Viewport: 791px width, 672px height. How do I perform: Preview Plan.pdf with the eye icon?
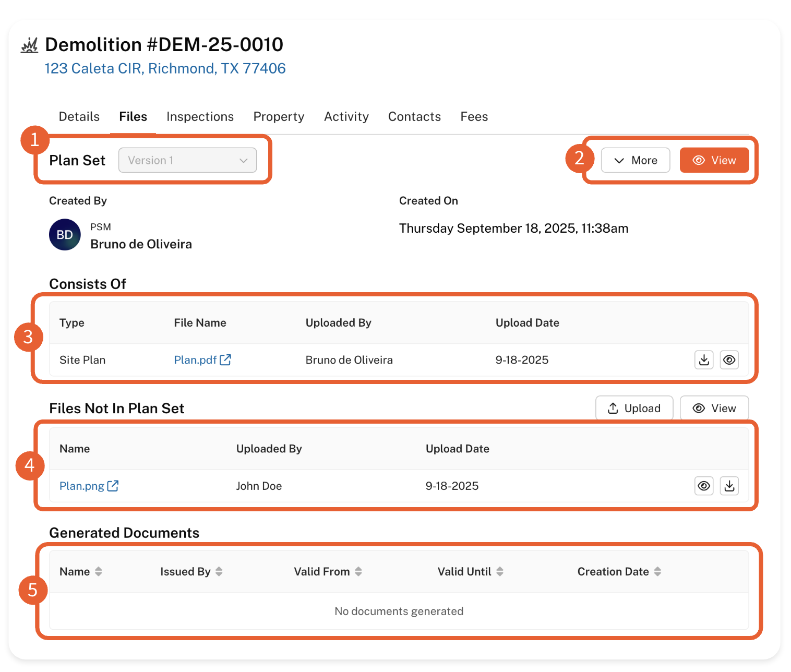pyautogui.click(x=729, y=360)
